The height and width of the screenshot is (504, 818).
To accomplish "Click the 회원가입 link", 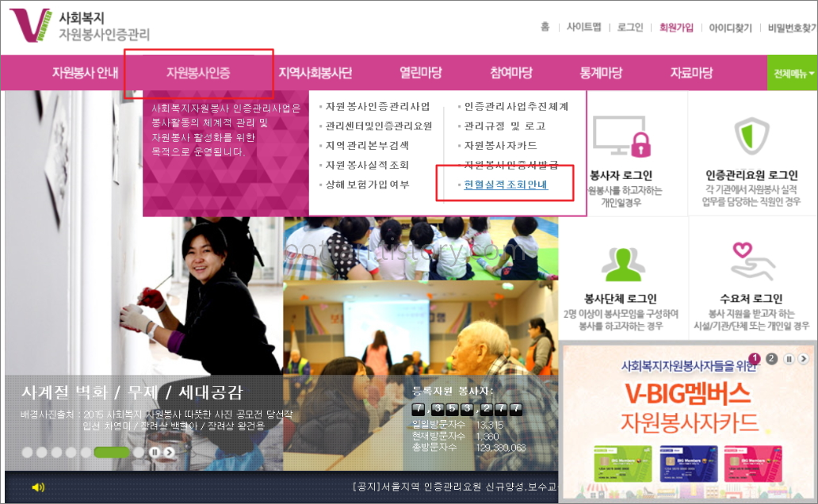I will coord(677,27).
